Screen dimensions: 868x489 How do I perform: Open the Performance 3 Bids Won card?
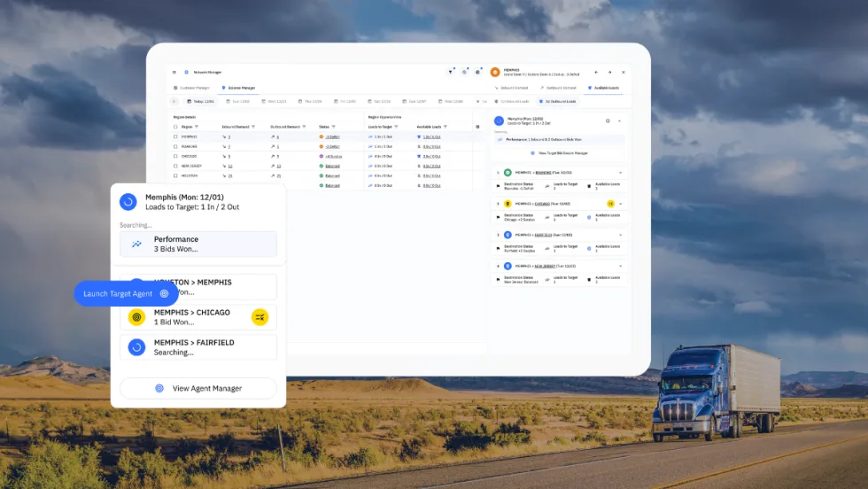tap(198, 244)
